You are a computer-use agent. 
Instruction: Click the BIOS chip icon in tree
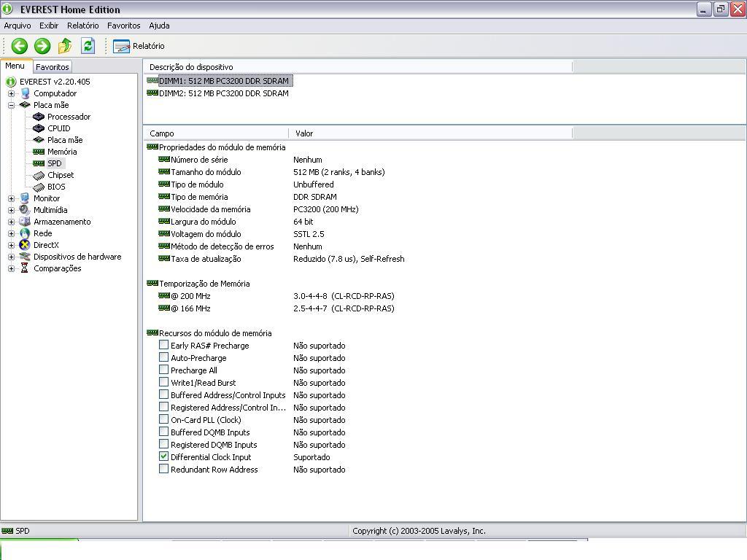coord(39,187)
